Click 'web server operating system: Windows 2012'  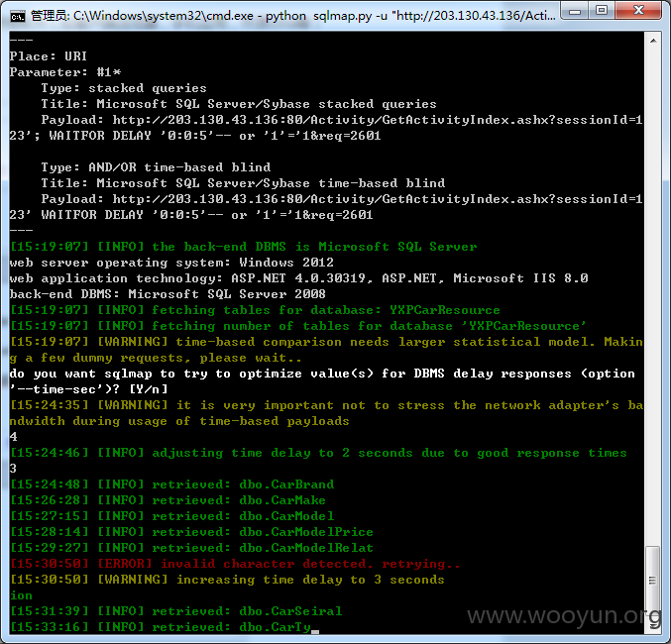pos(171,262)
